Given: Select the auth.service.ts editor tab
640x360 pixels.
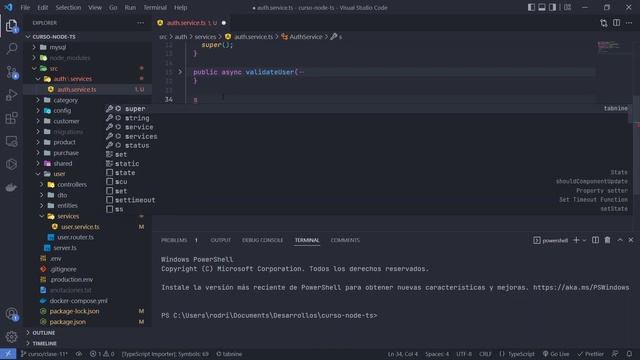Looking at the screenshot, I should coord(191,23).
